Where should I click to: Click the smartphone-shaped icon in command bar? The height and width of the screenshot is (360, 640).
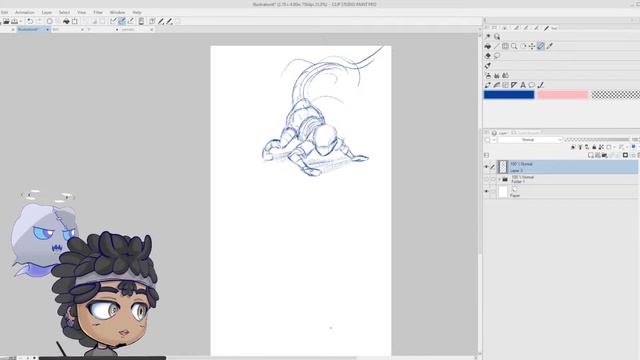[x=141, y=21]
